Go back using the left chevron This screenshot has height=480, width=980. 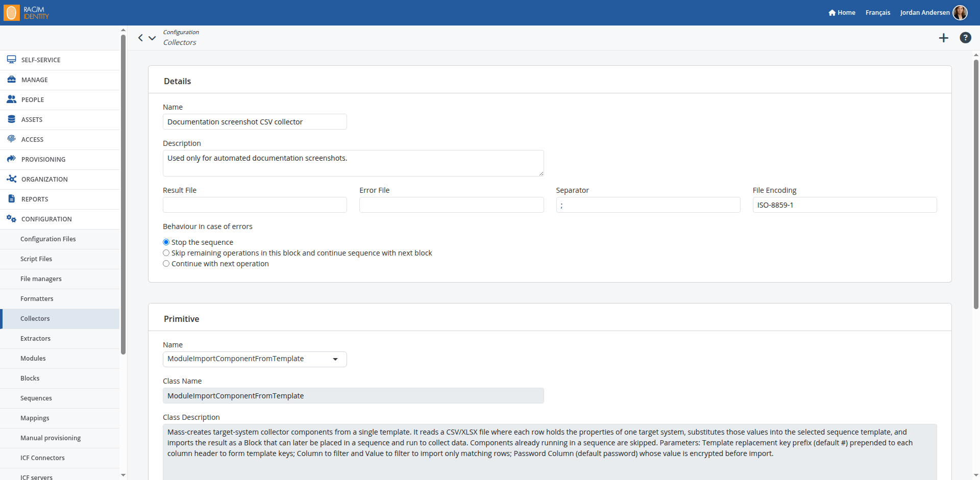[140, 38]
